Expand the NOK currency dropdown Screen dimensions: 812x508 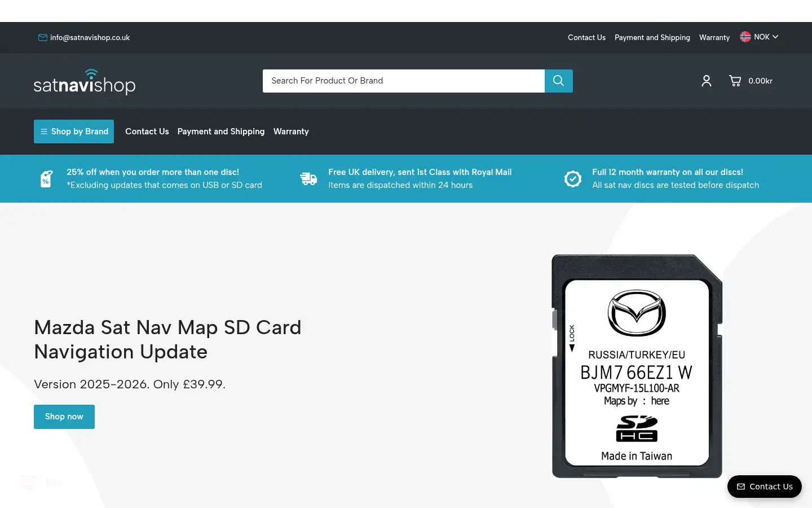(x=766, y=37)
